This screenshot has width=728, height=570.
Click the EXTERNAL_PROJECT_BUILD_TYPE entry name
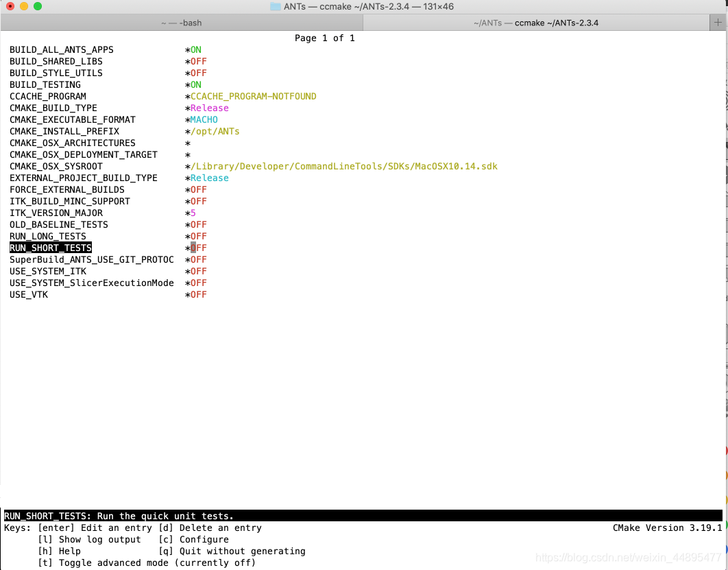pyautogui.click(x=84, y=178)
